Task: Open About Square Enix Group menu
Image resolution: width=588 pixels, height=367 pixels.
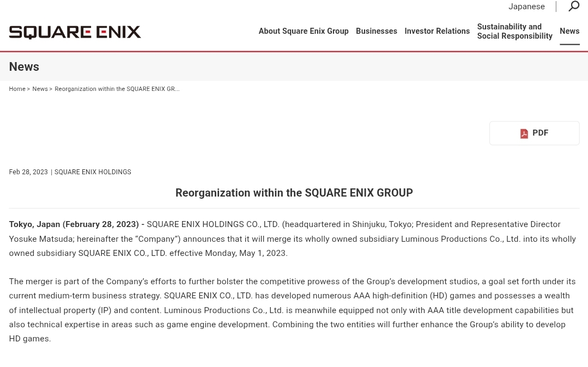Action: click(x=304, y=31)
